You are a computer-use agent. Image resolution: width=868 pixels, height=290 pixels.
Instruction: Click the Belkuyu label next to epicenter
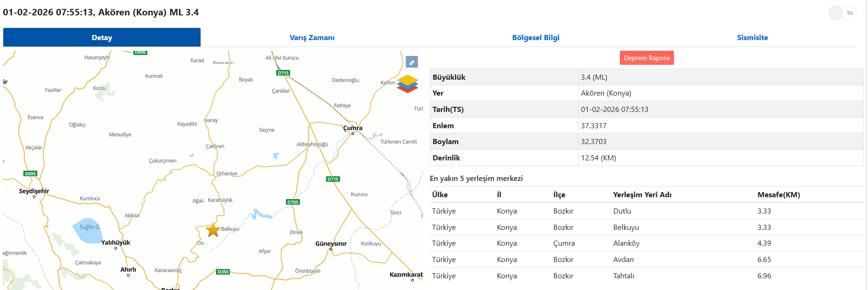pyautogui.click(x=230, y=229)
